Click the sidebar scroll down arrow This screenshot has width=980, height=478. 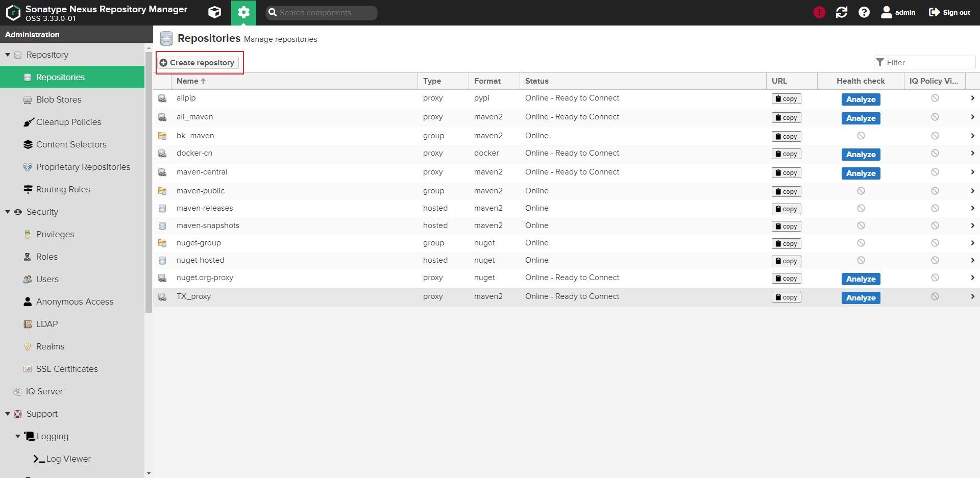click(149, 473)
